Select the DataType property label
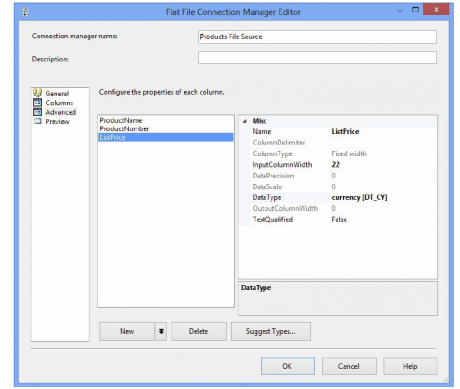 pos(267,198)
